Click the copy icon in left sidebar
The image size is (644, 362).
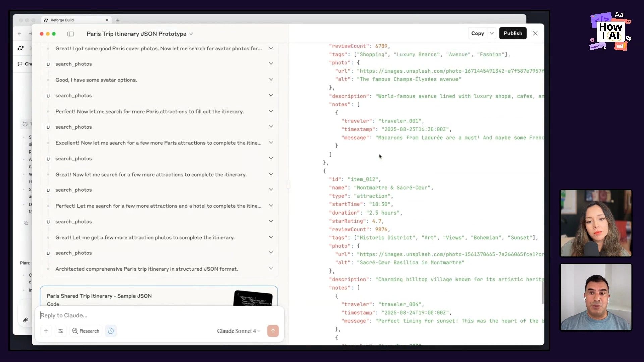point(26,223)
